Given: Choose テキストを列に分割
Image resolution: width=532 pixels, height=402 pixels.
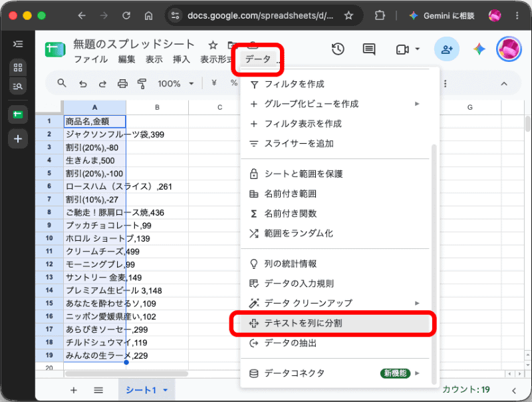Looking at the screenshot, I should click(335, 323).
